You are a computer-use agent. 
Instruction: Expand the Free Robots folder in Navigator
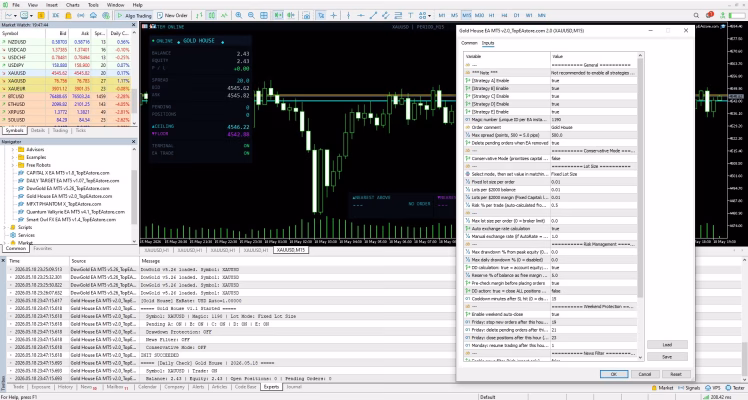tap(13, 165)
